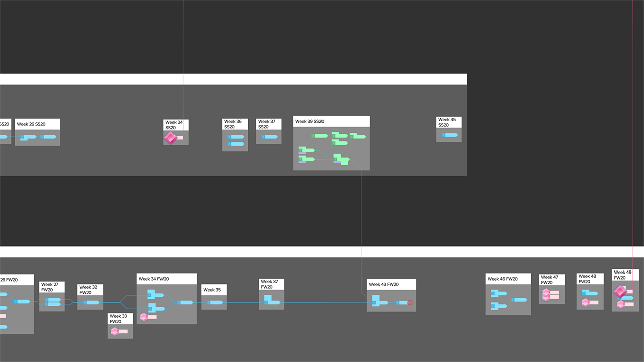Click the Week 35 card label
This screenshot has height=362, width=644.
pos(211,290)
